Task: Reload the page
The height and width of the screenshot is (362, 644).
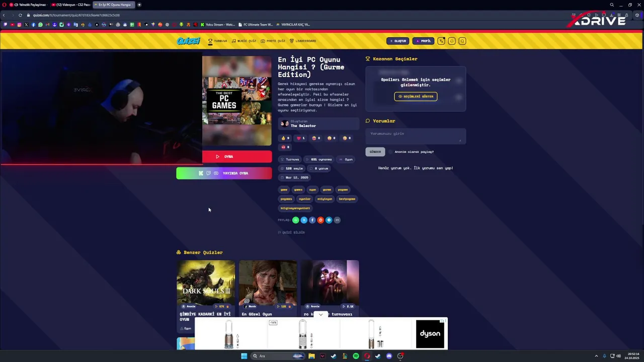Action: click(x=20, y=15)
